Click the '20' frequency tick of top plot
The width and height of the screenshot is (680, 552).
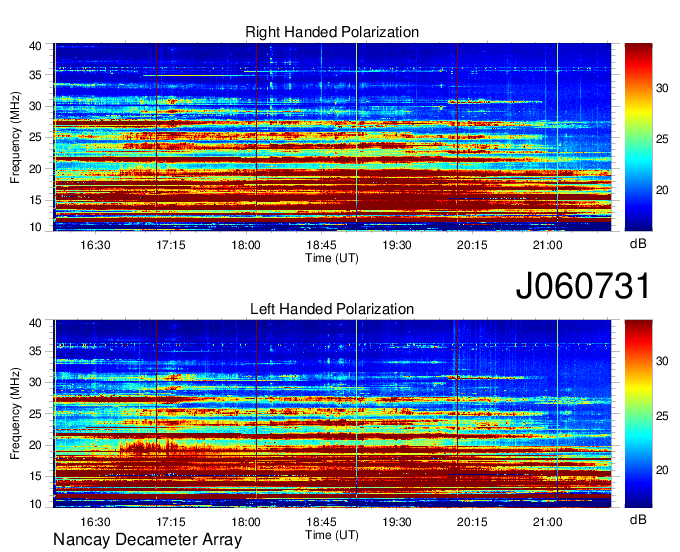(35, 169)
